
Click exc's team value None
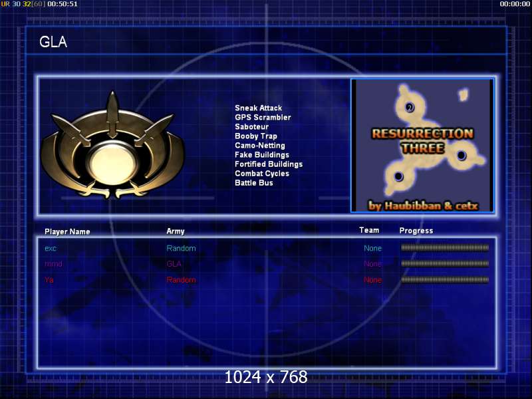[372, 248]
